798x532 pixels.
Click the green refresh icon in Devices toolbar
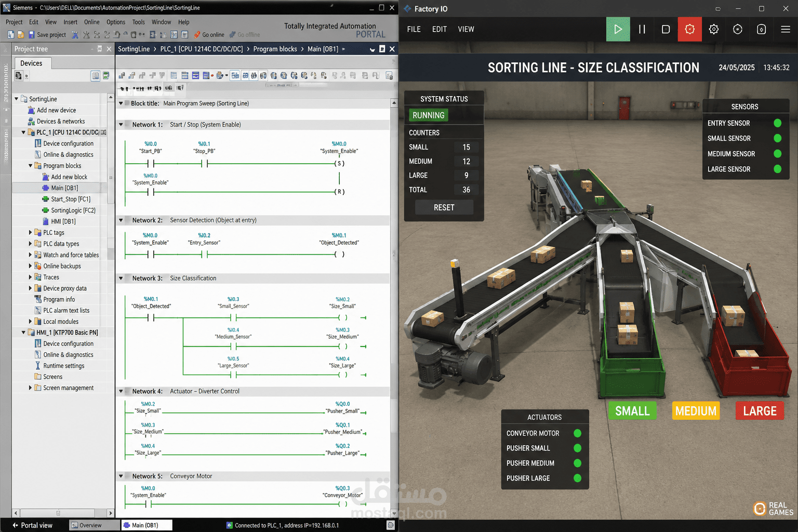tap(106, 76)
